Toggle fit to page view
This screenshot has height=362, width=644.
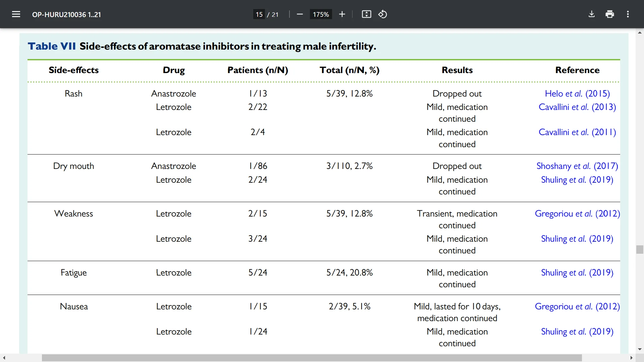(366, 14)
